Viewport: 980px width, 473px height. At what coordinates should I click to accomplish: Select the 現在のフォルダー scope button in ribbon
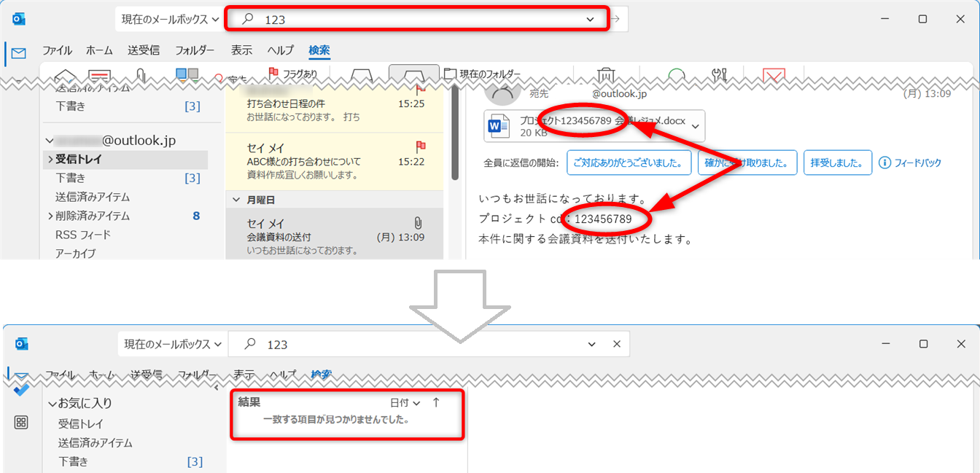click(483, 74)
